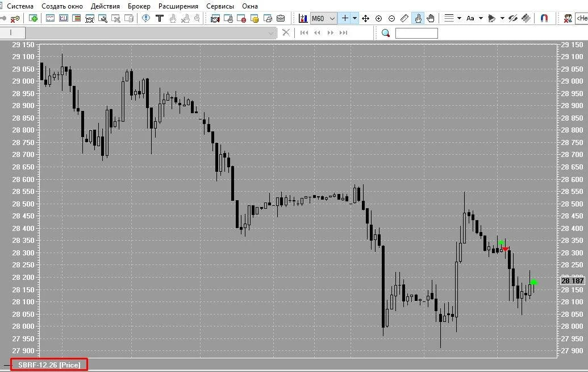588x372 pixels.
Task: Open the Система menu
Action: click(20, 6)
